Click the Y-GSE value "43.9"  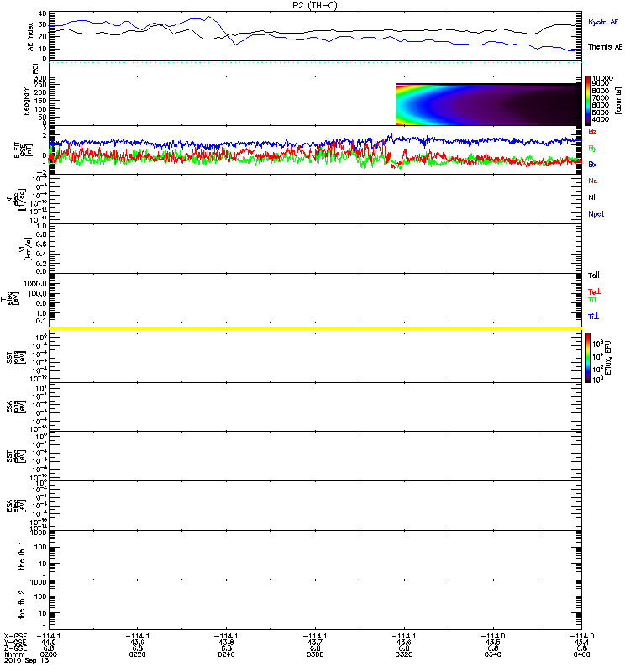coord(137,643)
